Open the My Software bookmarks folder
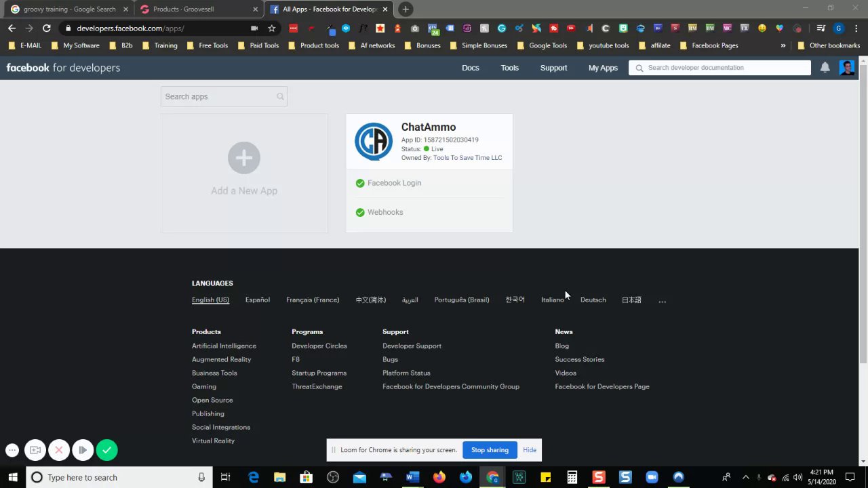 75,45
